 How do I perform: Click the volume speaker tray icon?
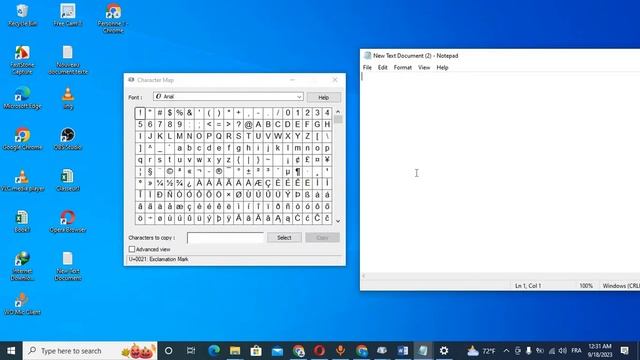[563, 351]
